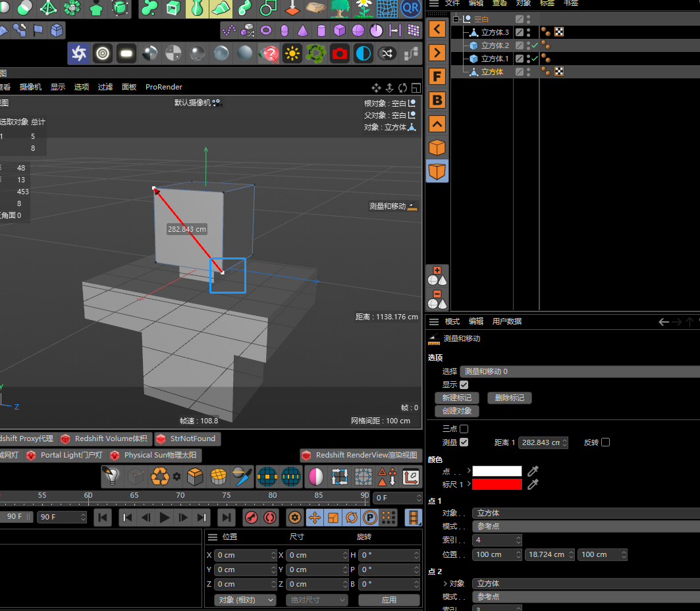The image size is (700, 611).
Task: Click the right arrow sidebar icon
Action: [437, 53]
